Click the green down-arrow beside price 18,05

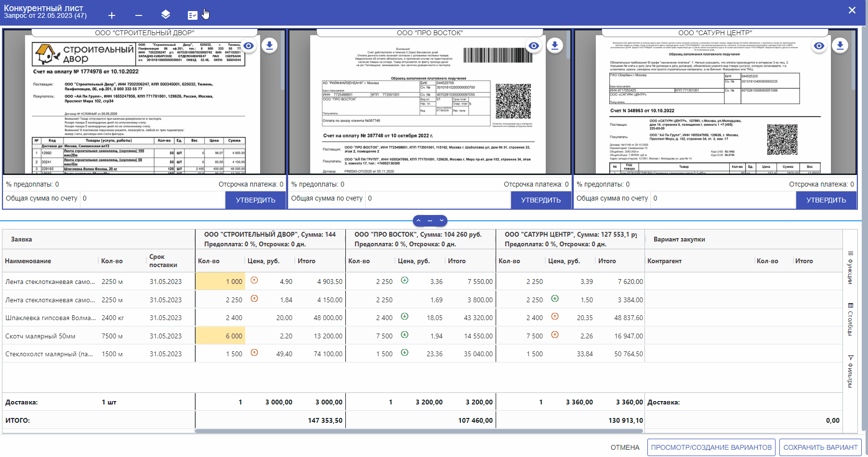[405, 316]
